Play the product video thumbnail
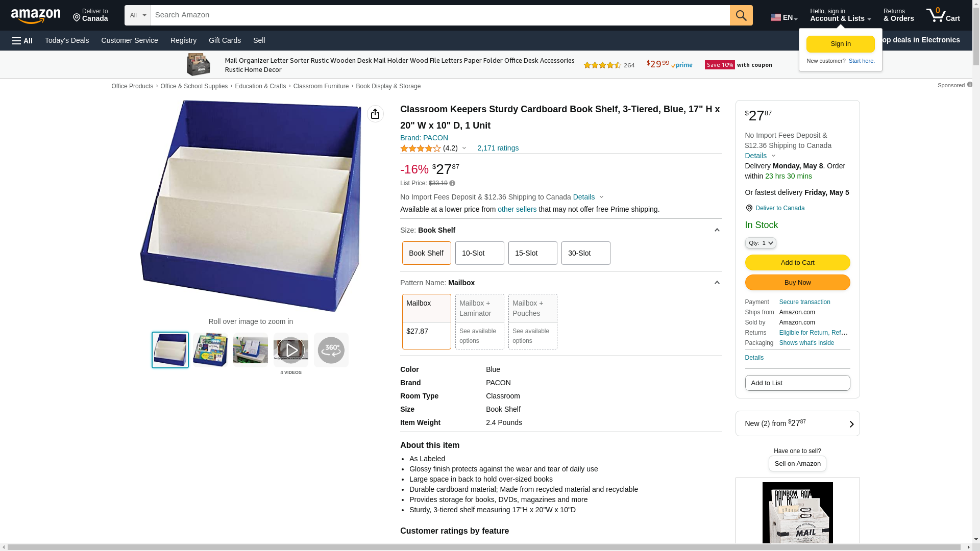The image size is (980, 551). coord(291,350)
